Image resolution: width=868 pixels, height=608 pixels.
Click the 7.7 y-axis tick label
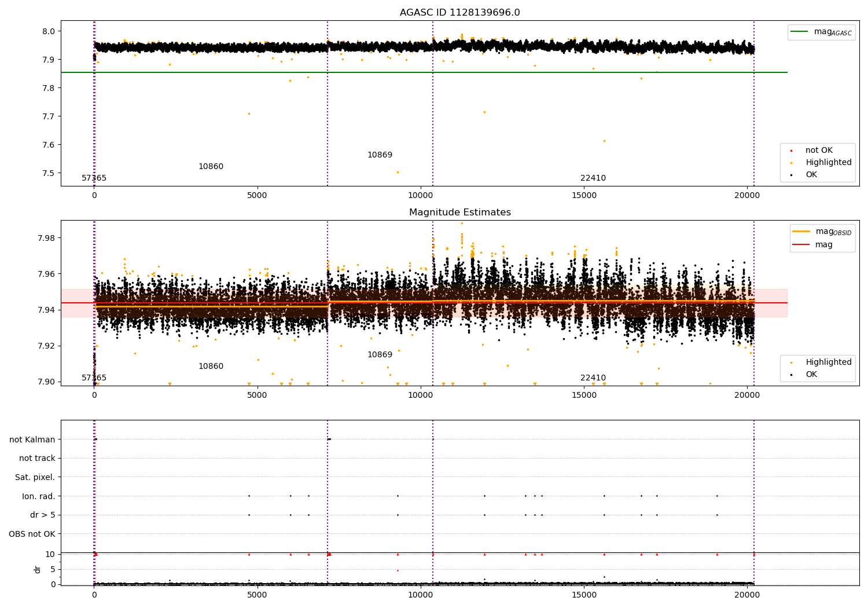pos(50,116)
